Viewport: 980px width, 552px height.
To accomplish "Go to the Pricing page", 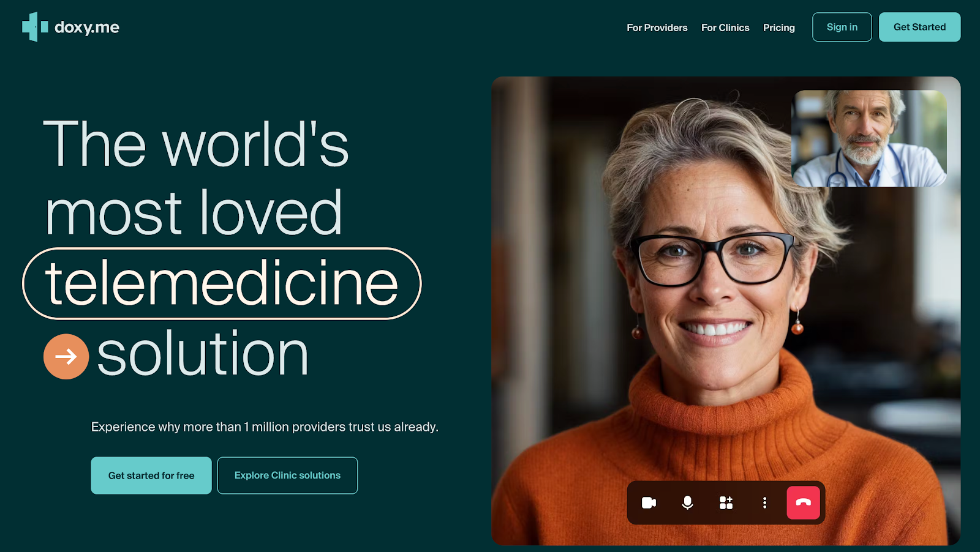I will [779, 28].
